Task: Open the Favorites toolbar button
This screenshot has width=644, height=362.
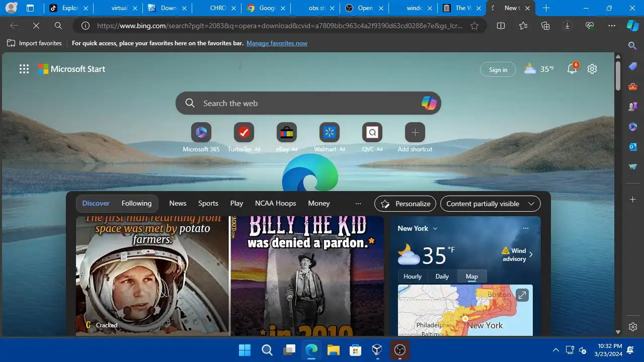Action: click(x=523, y=26)
